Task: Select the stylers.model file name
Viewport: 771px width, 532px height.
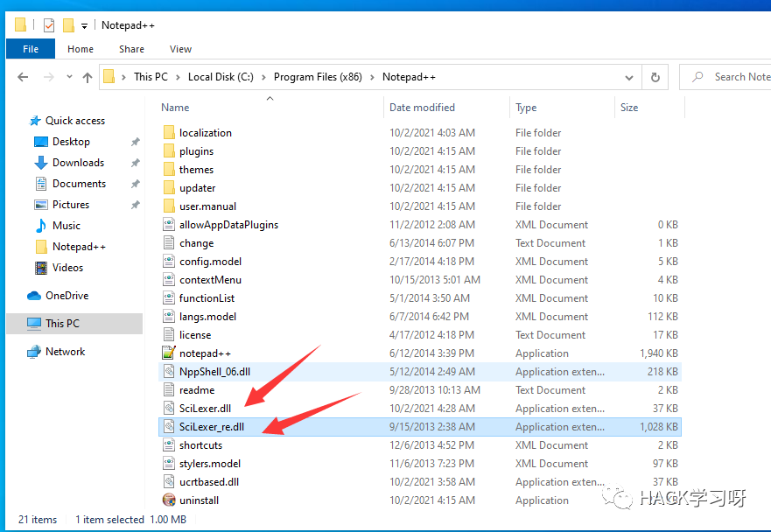Action: click(x=210, y=464)
